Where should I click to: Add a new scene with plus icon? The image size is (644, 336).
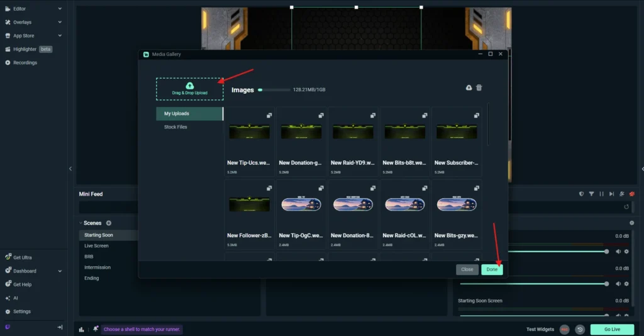pyautogui.click(x=109, y=223)
